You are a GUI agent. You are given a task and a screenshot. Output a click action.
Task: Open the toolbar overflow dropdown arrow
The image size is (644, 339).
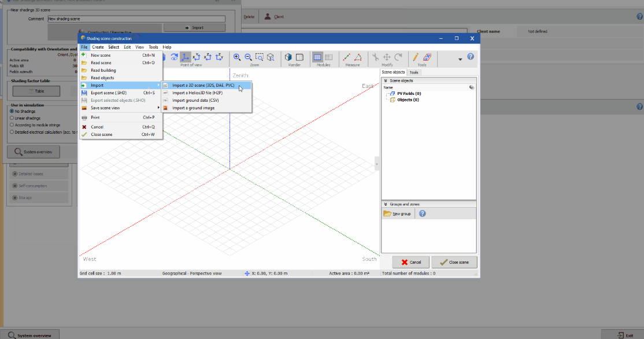pos(460,59)
